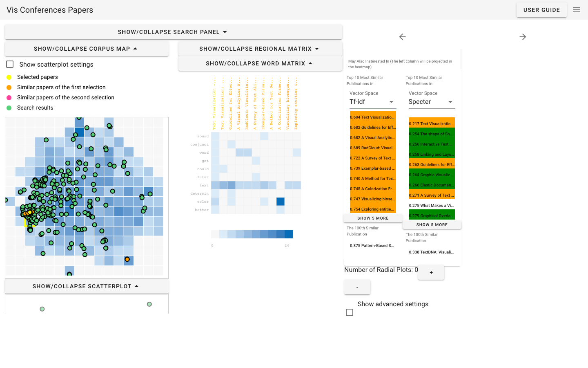Collapse the Corpus Map section

(87, 49)
